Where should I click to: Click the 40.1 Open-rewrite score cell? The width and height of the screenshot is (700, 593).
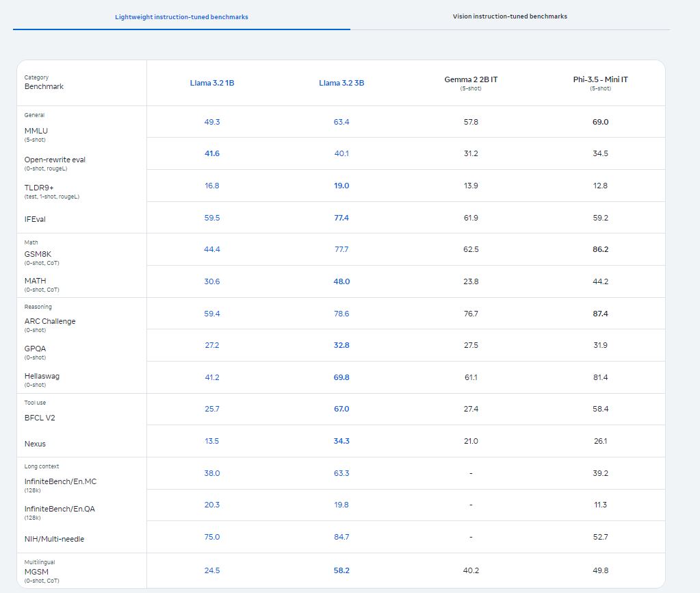pos(341,153)
